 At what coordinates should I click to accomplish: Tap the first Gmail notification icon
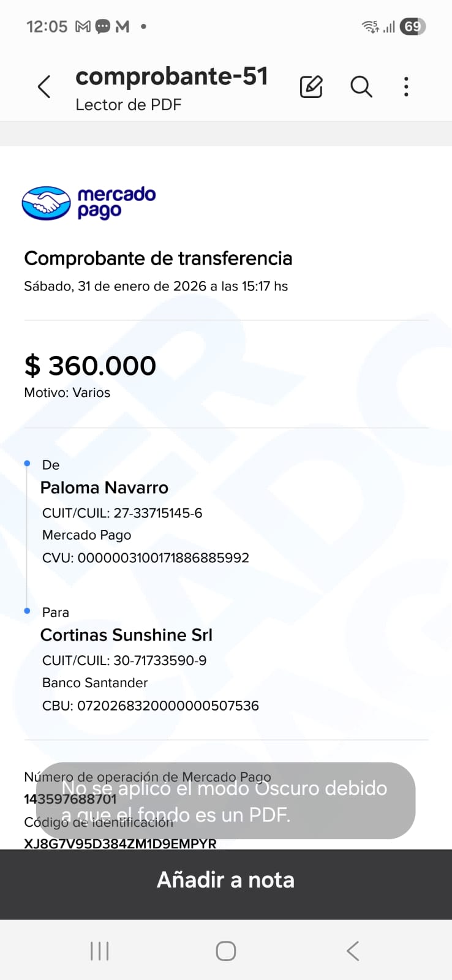(x=83, y=26)
